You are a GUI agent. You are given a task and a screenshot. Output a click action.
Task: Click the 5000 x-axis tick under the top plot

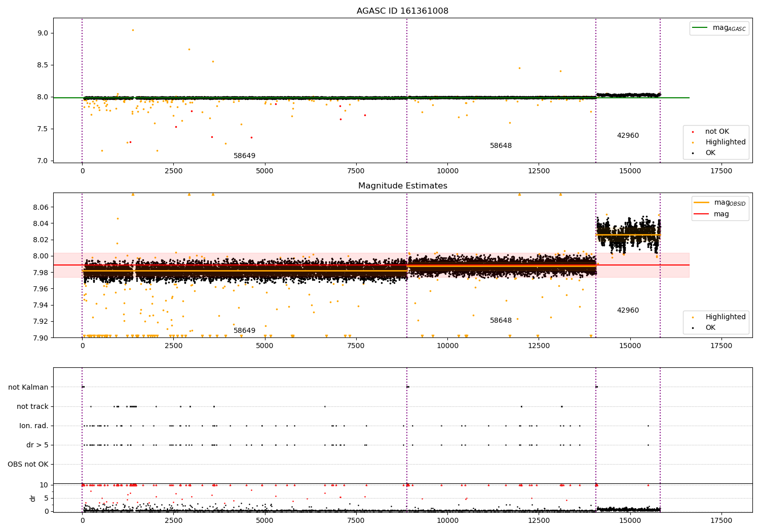(265, 171)
